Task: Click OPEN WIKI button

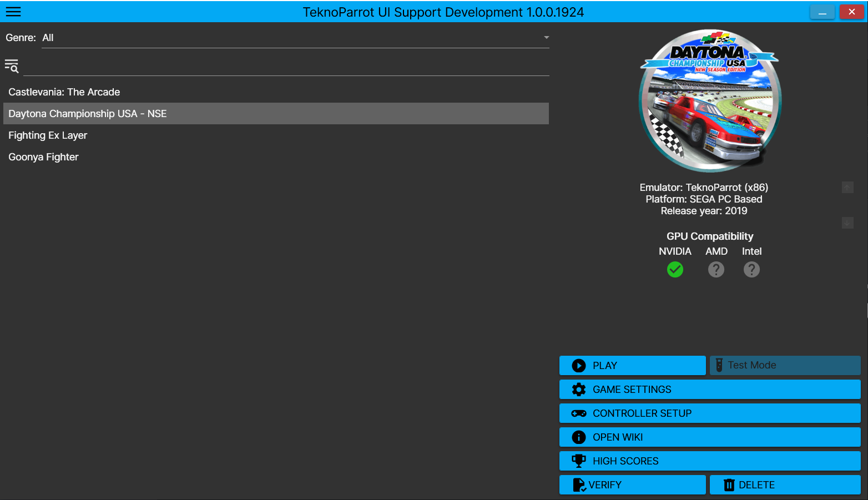Action: [x=710, y=437]
